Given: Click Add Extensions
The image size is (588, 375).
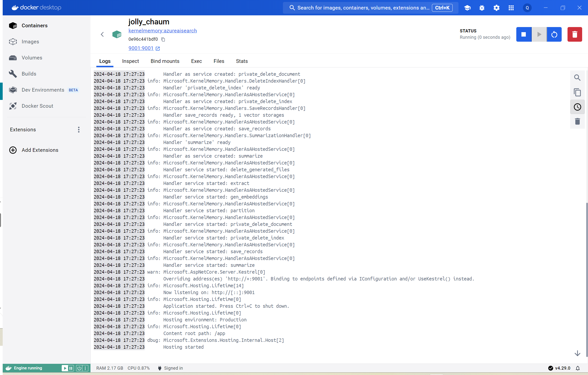Looking at the screenshot, I should pyautogui.click(x=34, y=150).
